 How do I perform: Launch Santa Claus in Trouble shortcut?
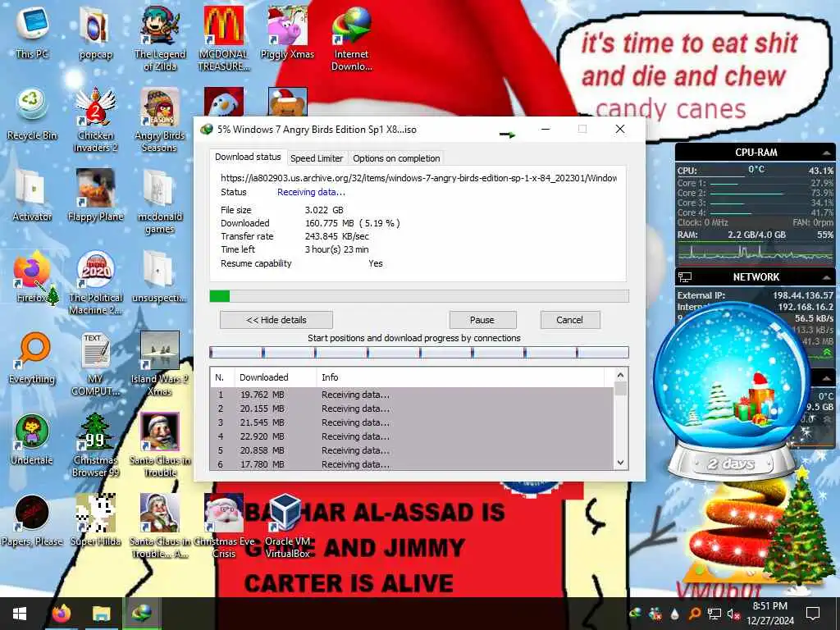pos(160,445)
